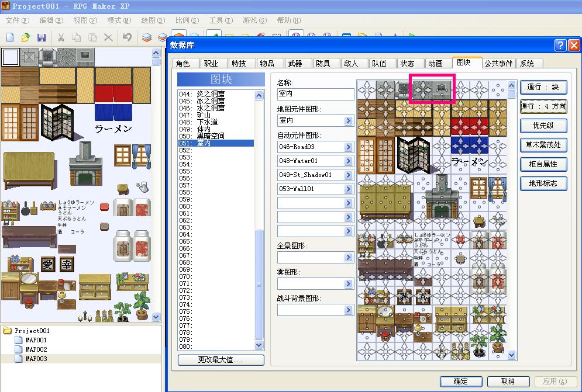Screen dimensions: 582x392
Task: Click the Undo arrow icon
Action: (127, 37)
